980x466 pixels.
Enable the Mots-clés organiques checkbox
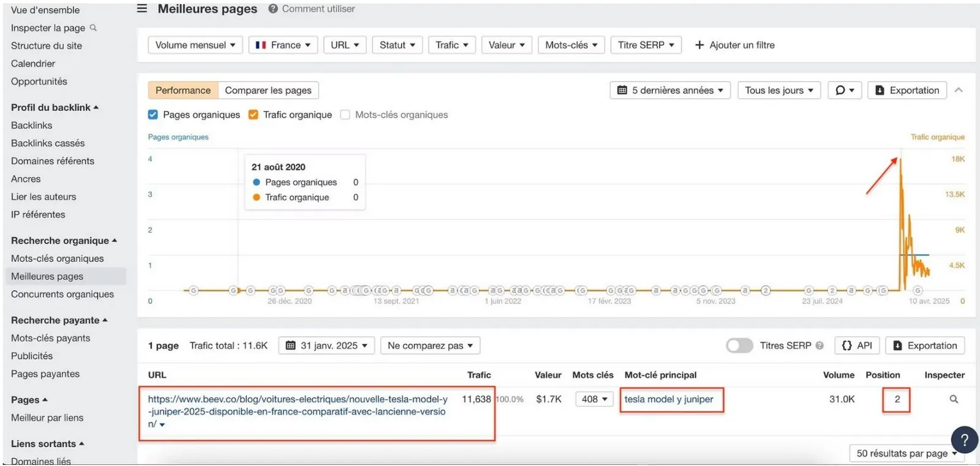(x=345, y=115)
